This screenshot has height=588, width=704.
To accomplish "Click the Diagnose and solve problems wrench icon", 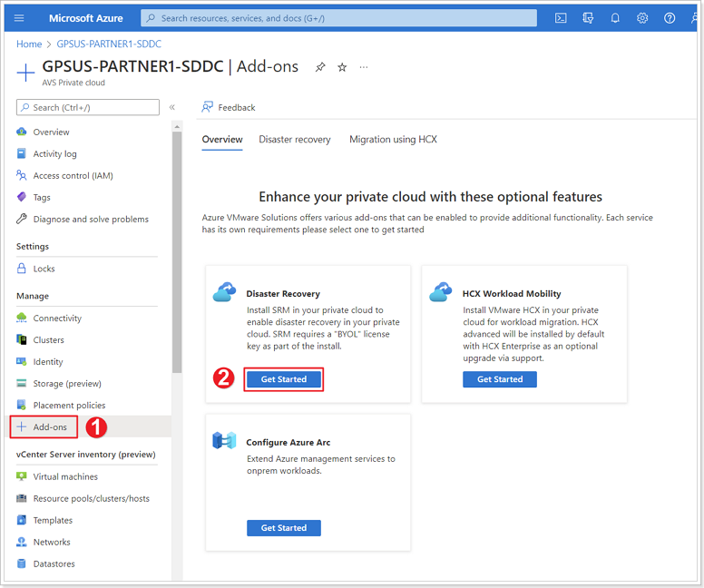I will point(22,219).
